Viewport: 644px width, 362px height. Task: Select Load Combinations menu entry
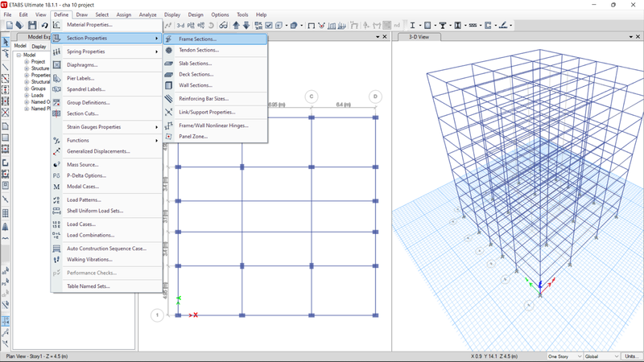[107, 235]
